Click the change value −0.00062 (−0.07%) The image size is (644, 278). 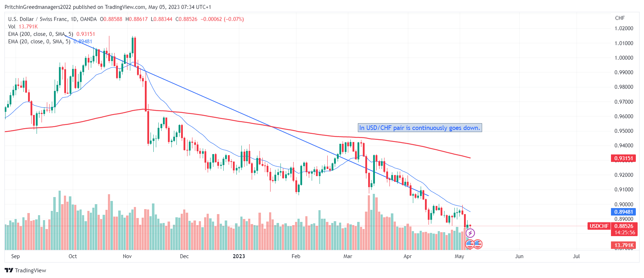tap(222, 19)
